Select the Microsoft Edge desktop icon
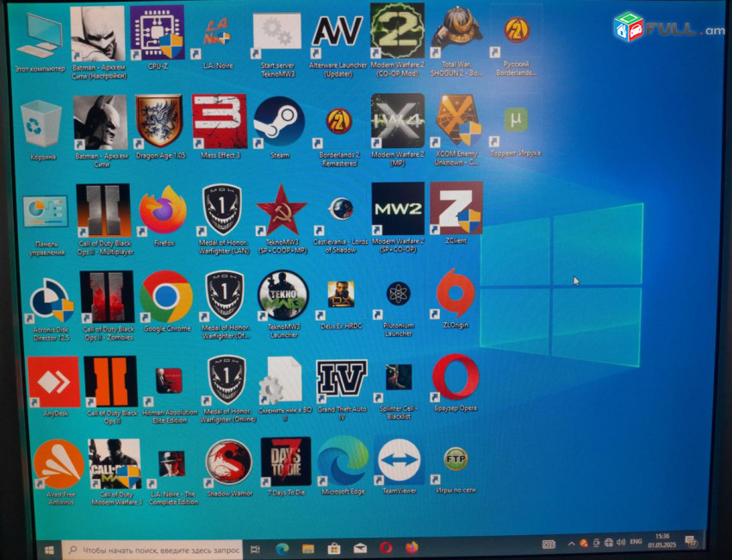 [343, 461]
